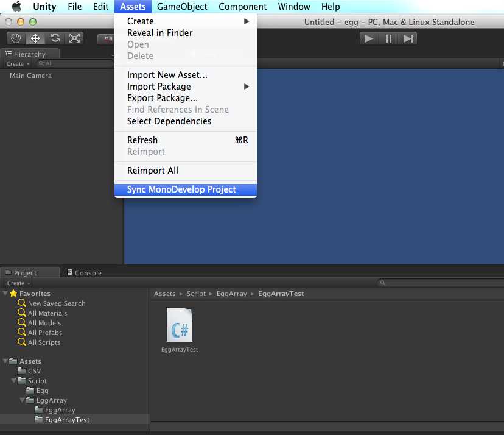Click the Play button
The height and width of the screenshot is (435, 504).
(369, 38)
